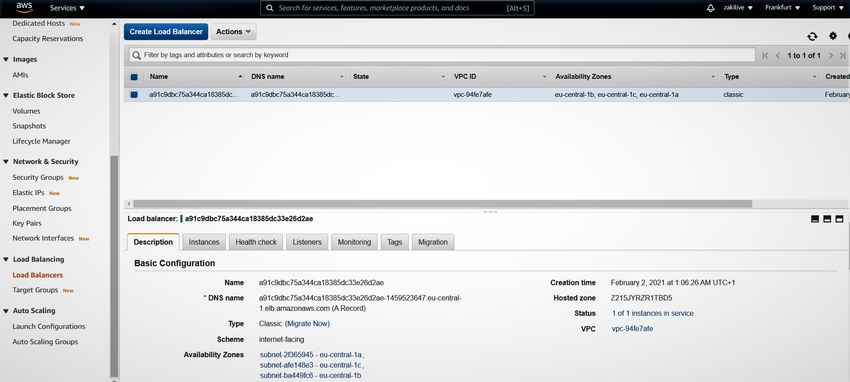Open Security Groups in sidebar
850x382 pixels.
coord(38,178)
